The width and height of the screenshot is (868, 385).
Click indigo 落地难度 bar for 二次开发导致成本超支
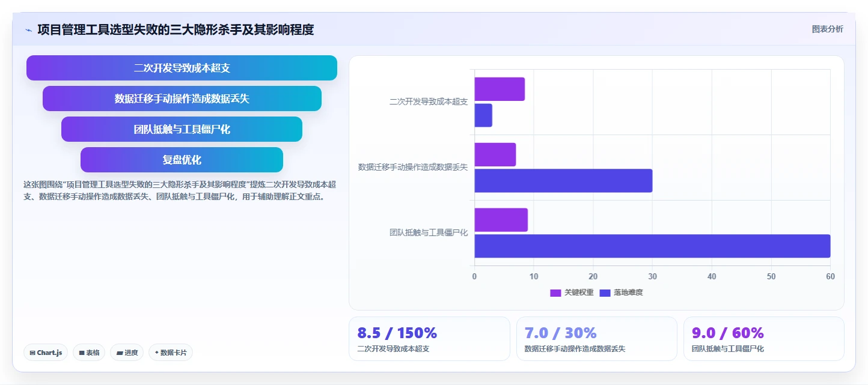pyautogui.click(x=483, y=115)
